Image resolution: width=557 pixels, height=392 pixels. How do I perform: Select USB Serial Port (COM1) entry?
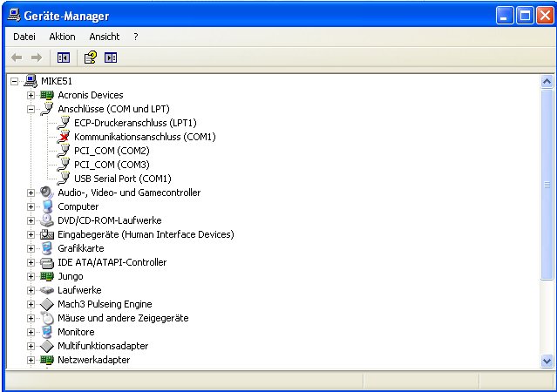[123, 179]
